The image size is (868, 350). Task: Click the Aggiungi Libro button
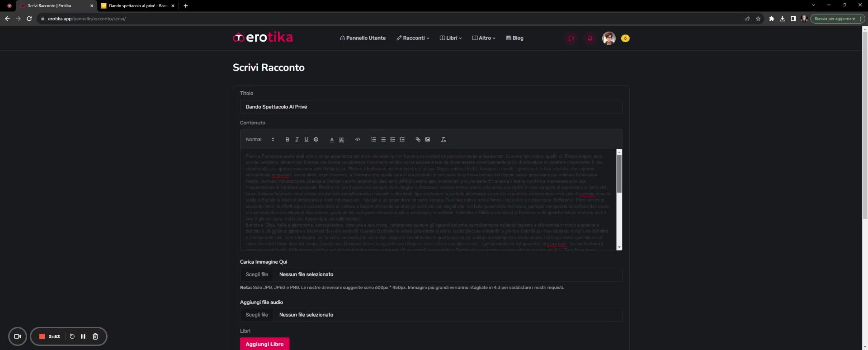click(264, 344)
